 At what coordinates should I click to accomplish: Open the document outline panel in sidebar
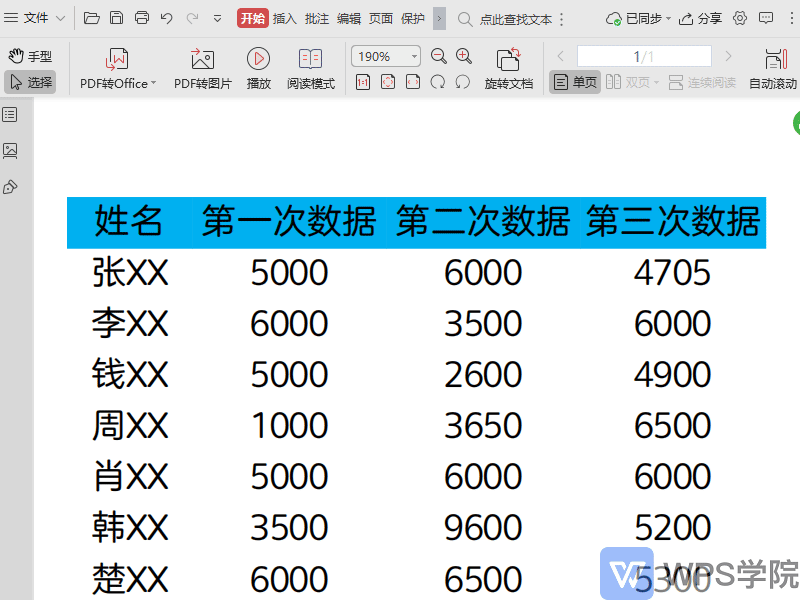[x=12, y=114]
